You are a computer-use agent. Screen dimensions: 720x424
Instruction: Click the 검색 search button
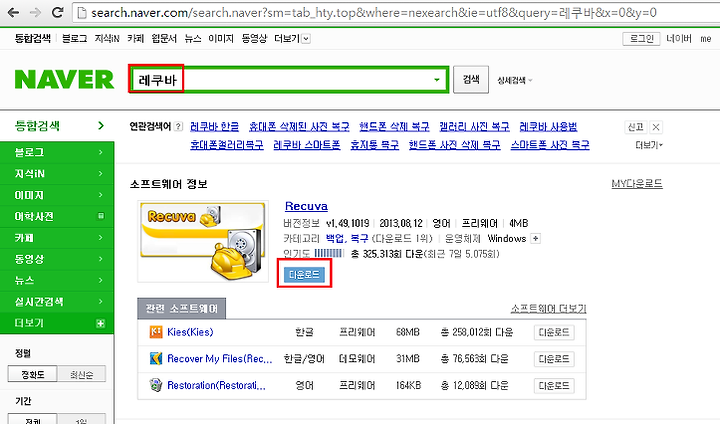[x=471, y=79]
